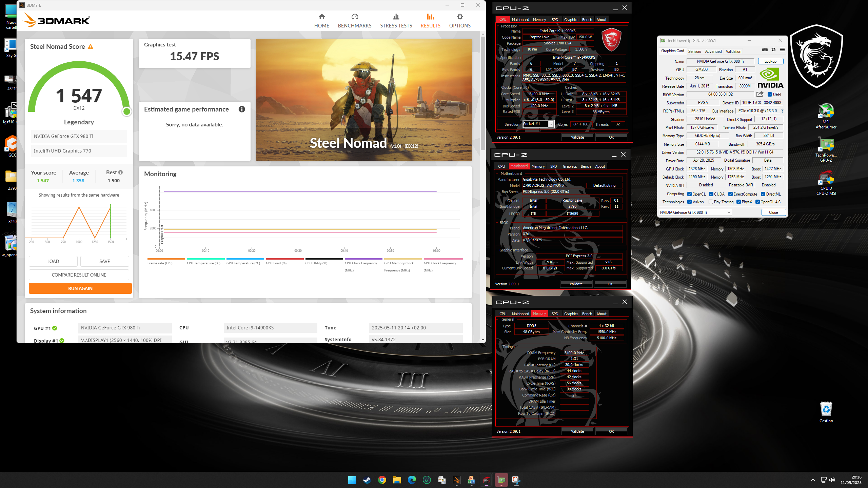The width and height of the screenshot is (868, 488).
Task: Click the clock and date in the taskbar
Action: [x=851, y=480]
